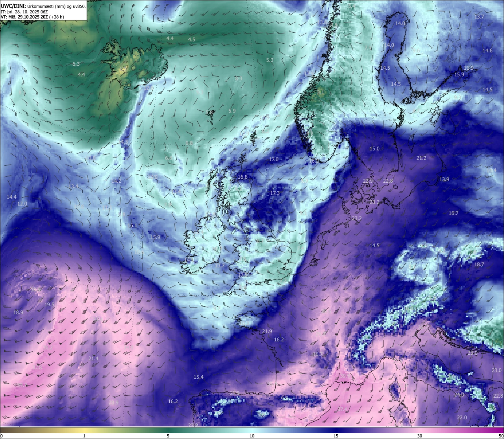Click the map value 18.7

click(479, 265)
